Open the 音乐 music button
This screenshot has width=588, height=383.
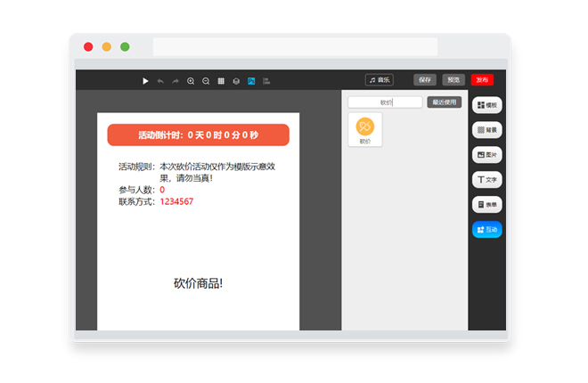(x=380, y=80)
